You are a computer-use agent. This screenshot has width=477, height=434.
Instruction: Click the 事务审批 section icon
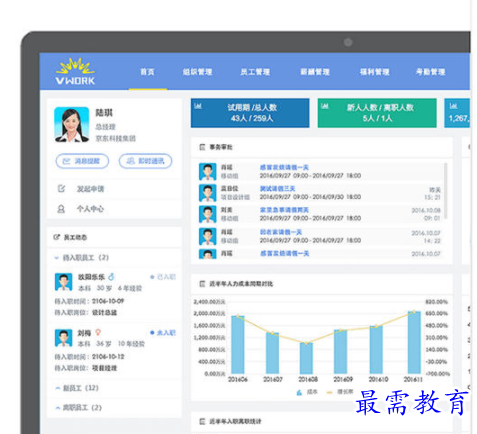click(202, 147)
